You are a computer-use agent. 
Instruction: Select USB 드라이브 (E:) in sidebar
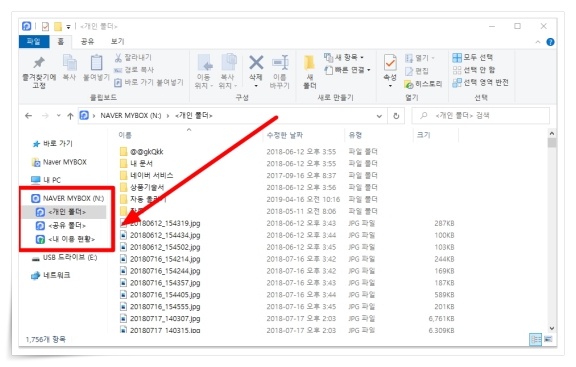click(x=65, y=258)
